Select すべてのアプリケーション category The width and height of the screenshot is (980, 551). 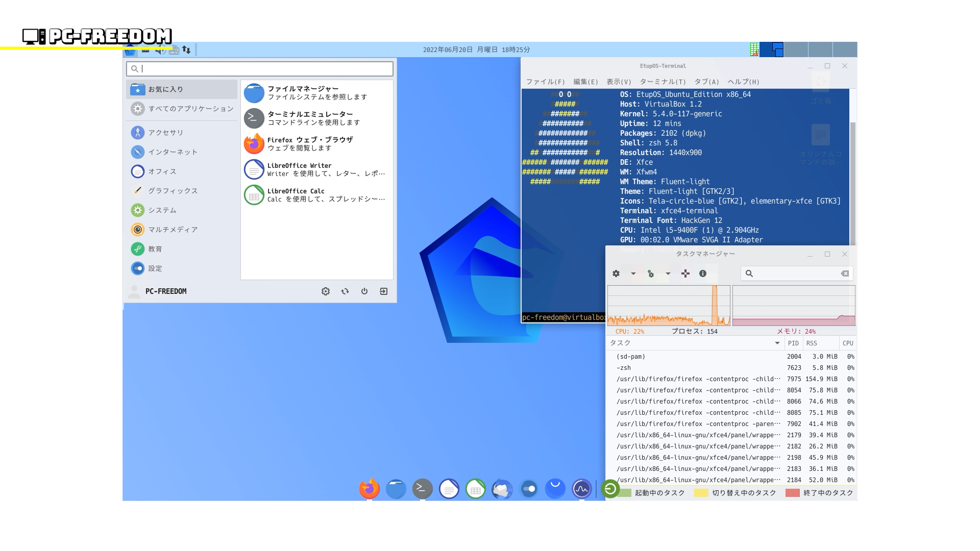tap(182, 109)
